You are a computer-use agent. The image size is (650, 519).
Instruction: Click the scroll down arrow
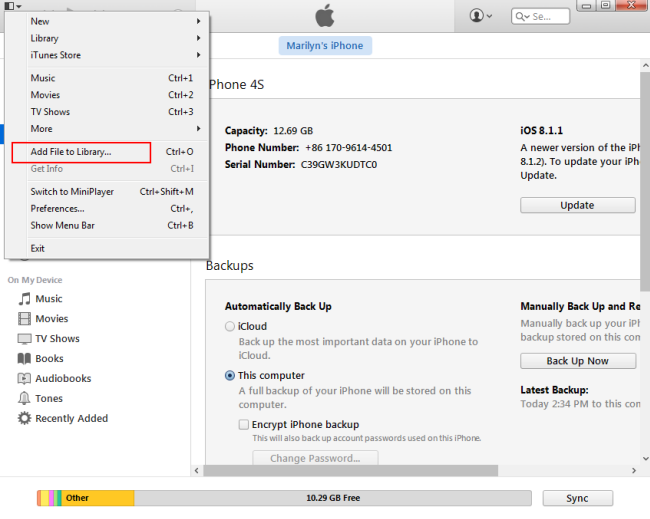(645, 458)
